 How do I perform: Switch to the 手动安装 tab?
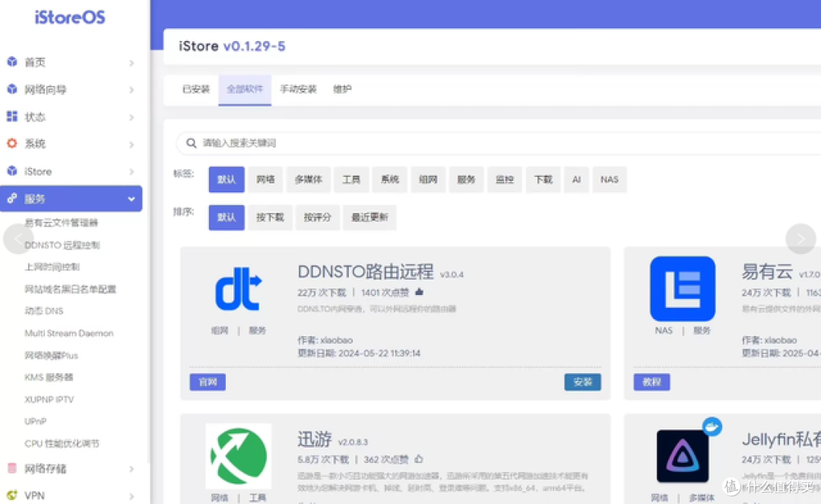click(x=298, y=90)
